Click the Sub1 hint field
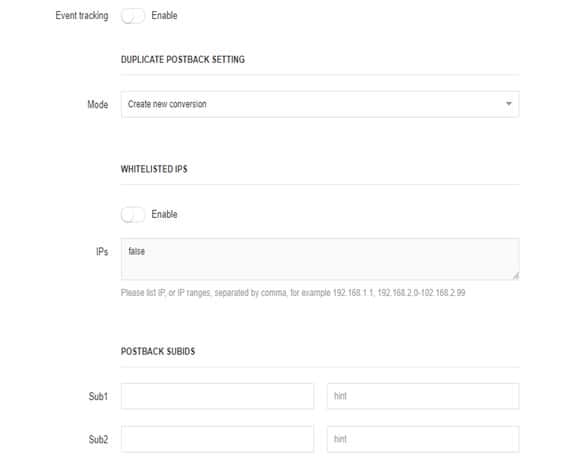The height and width of the screenshot is (463, 586). pyautogui.click(x=423, y=396)
